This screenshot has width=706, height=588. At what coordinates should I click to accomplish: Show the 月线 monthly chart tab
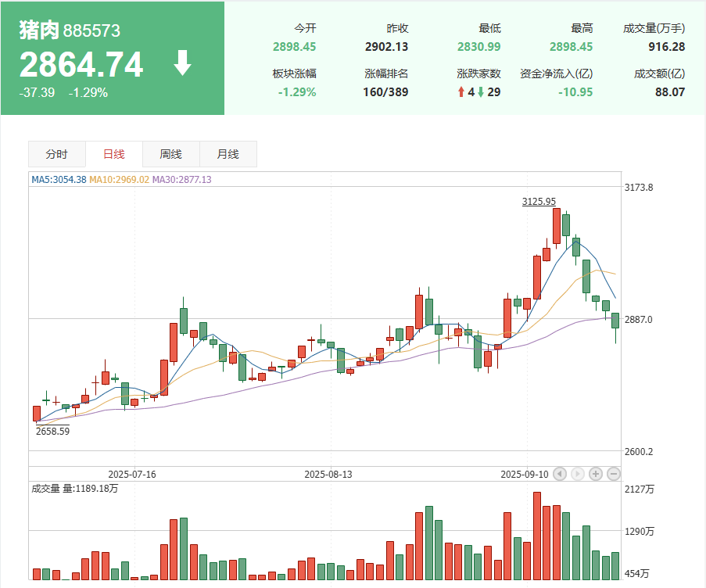coord(228,155)
